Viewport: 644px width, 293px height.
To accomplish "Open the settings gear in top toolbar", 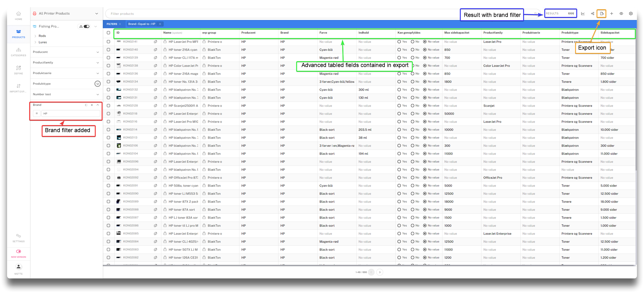I will [631, 14].
